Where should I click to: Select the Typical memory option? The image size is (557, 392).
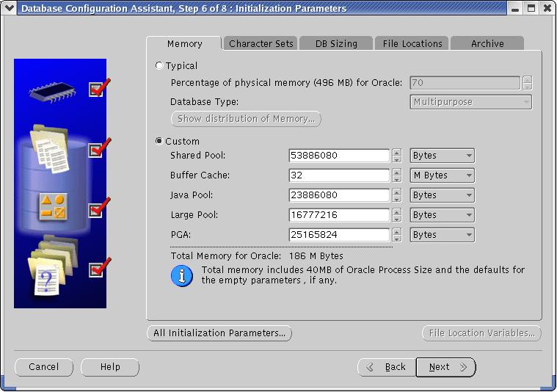[160, 65]
